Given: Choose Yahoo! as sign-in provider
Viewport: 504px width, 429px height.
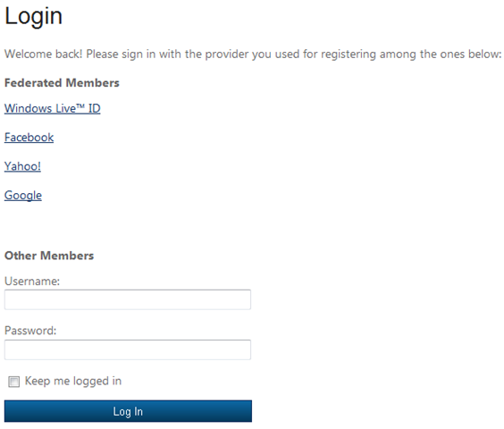Looking at the screenshot, I should [22, 166].
